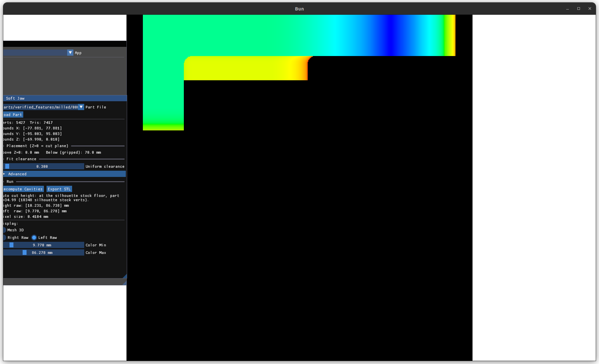Click the 'Pixel size: 0.4104 mm' text
This screenshot has height=364, width=599.
26,217
